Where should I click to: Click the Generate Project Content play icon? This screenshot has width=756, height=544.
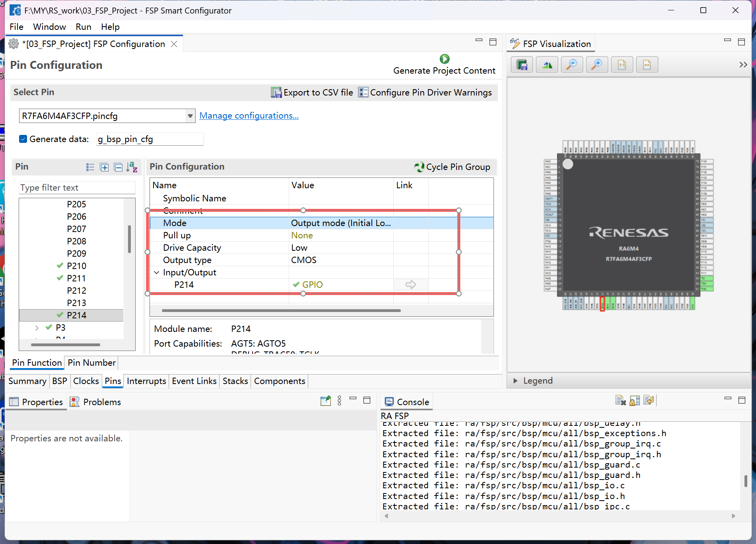point(444,59)
